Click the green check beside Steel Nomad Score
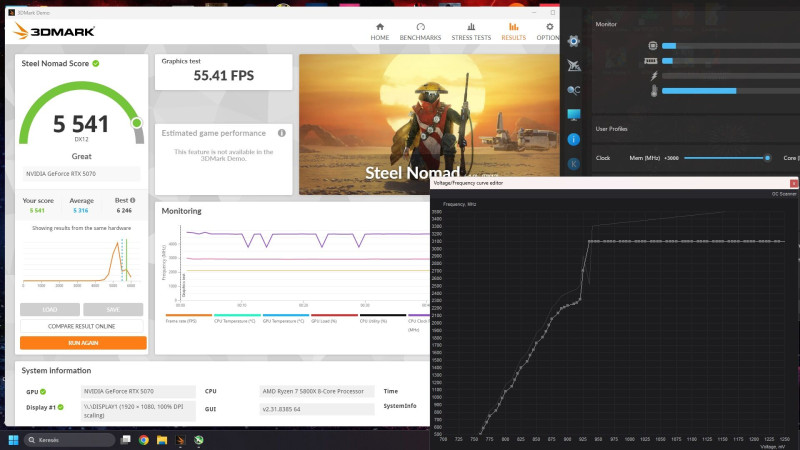Viewport: 800px width, 450px height. click(x=96, y=63)
